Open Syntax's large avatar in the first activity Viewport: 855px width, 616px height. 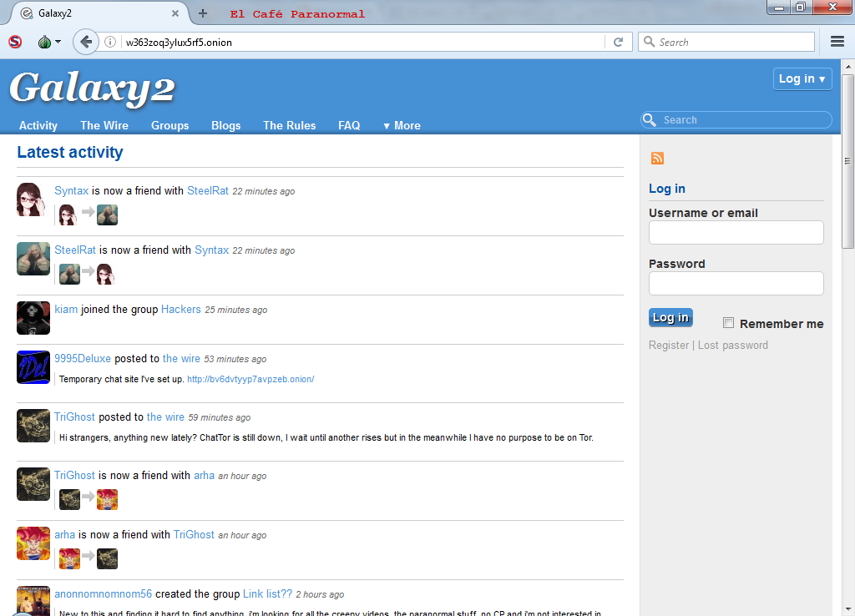tap(33, 199)
